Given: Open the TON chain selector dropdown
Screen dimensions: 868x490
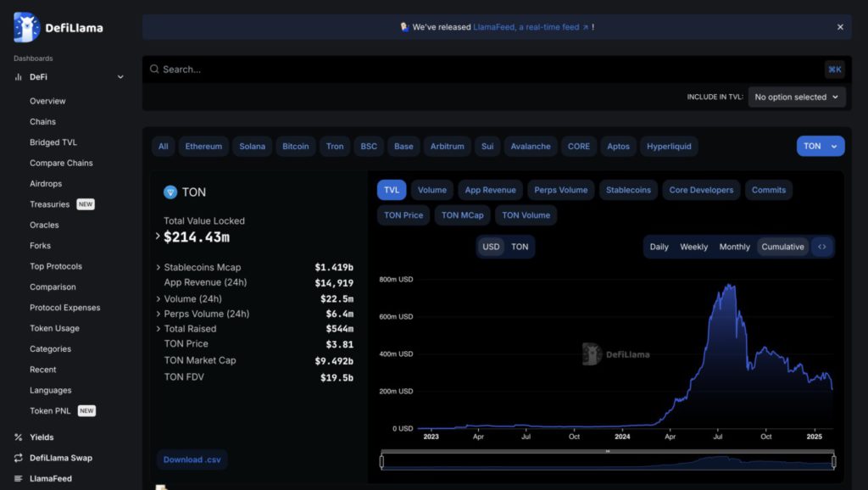Looking at the screenshot, I should pos(821,146).
